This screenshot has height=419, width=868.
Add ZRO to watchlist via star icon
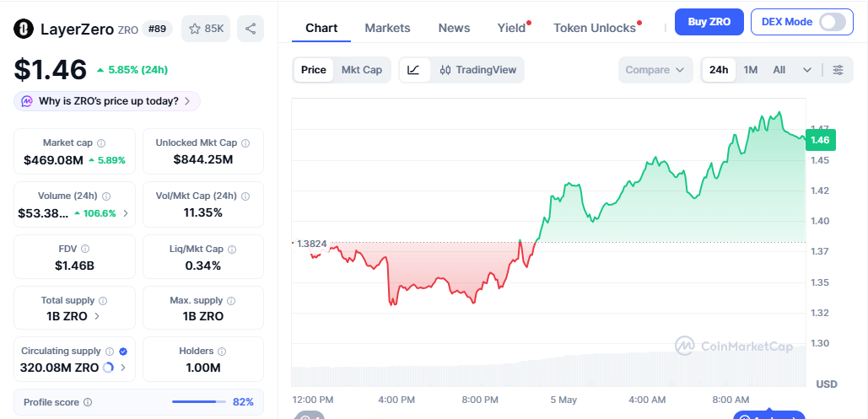tap(194, 29)
